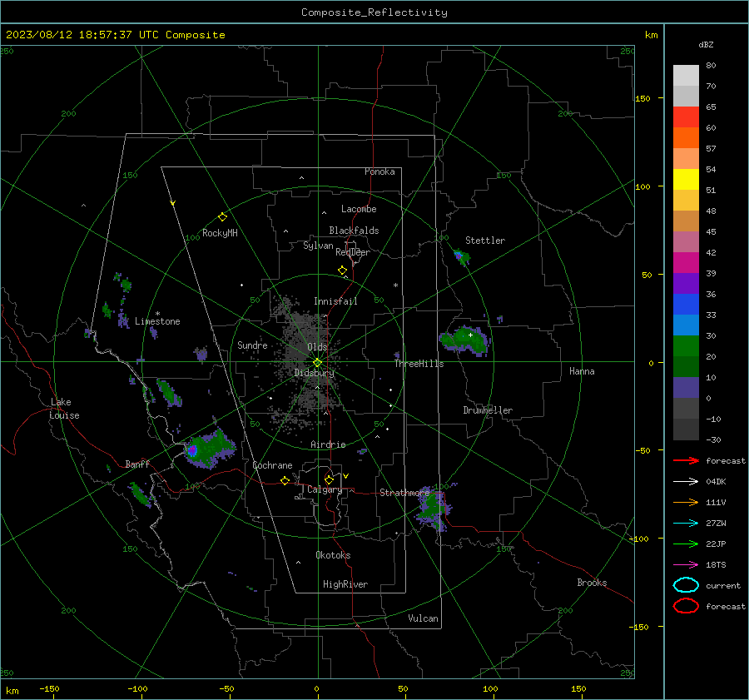Click the RockyMH label

[220, 233]
